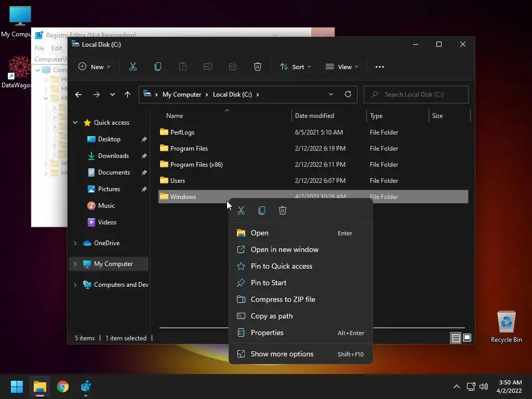Click My Computer in the address breadcrumb
This screenshot has width=532, height=399.
(181, 95)
